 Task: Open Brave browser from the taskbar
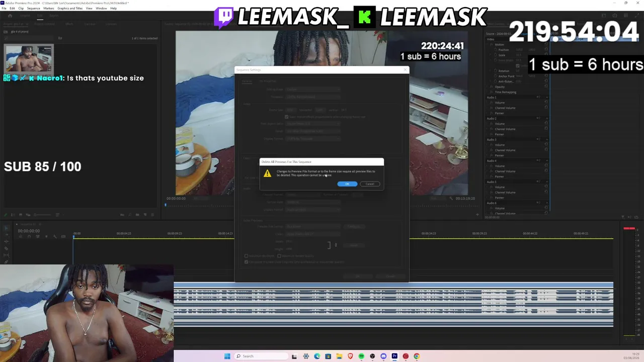pyautogui.click(x=350, y=356)
